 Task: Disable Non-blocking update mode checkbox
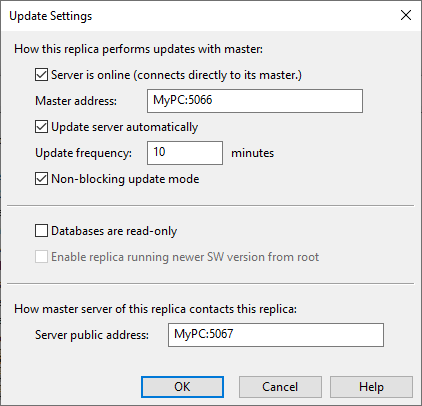41,179
